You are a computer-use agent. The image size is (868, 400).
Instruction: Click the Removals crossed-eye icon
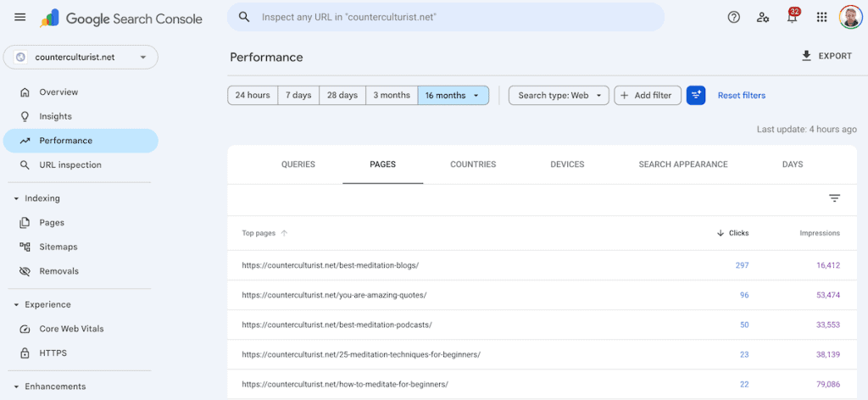coord(25,271)
